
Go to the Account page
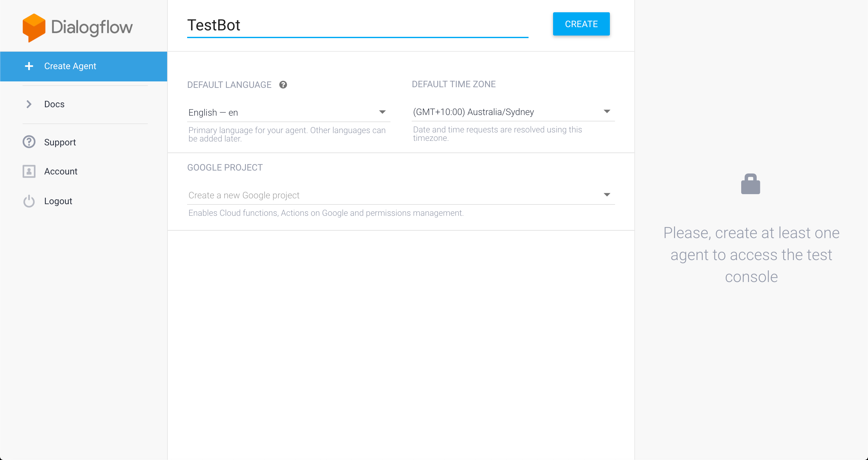(61, 171)
